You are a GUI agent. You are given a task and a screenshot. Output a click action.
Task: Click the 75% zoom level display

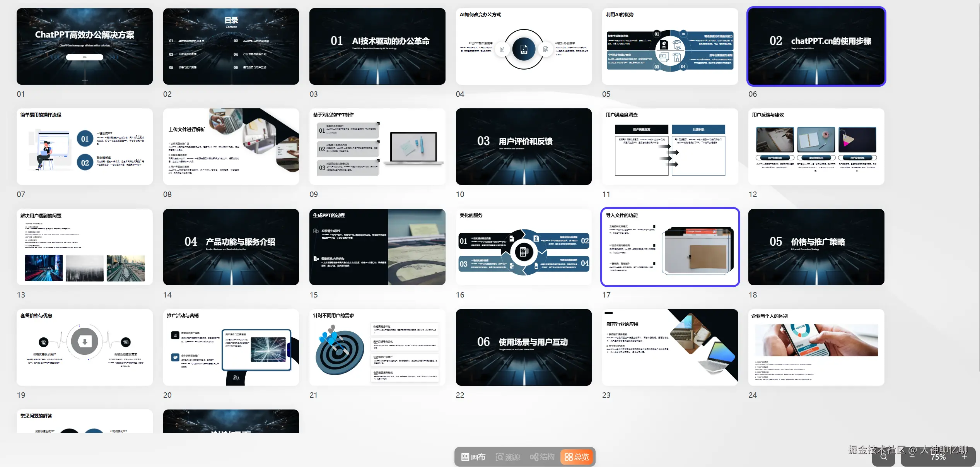click(x=938, y=457)
